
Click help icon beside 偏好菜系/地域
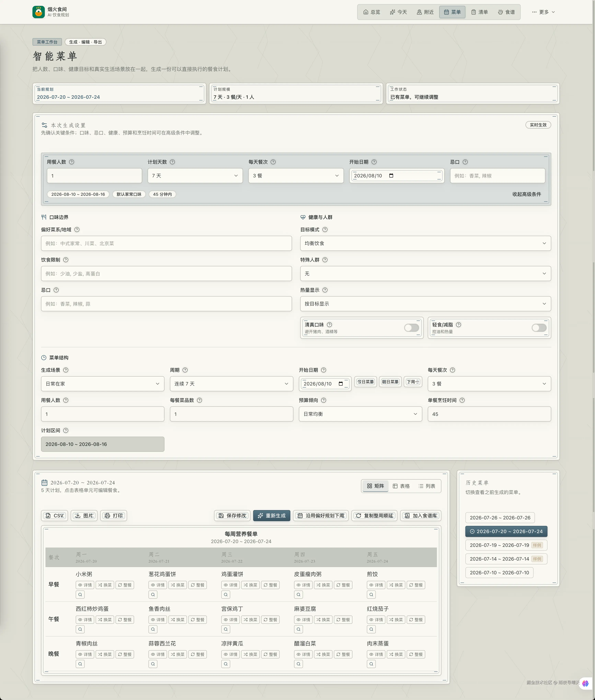click(77, 230)
